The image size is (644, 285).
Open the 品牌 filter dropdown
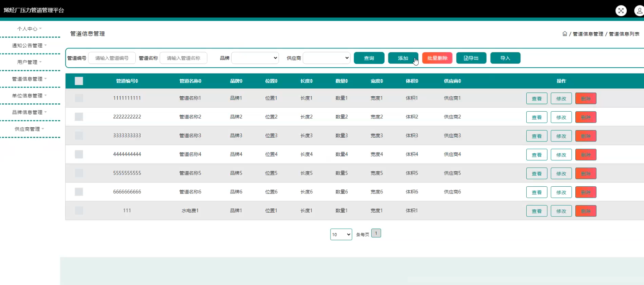click(x=255, y=58)
